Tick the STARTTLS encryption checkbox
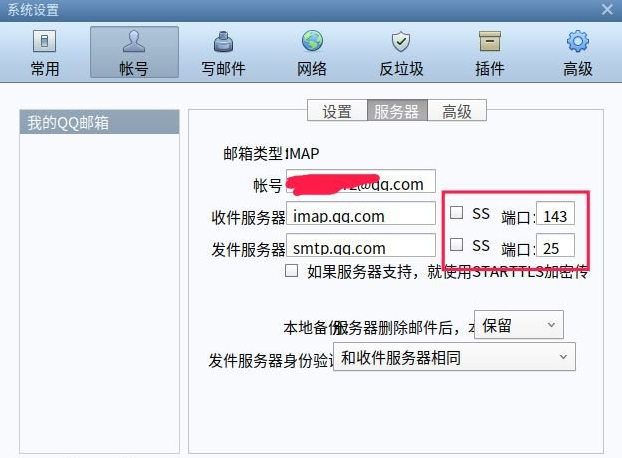 click(x=292, y=271)
